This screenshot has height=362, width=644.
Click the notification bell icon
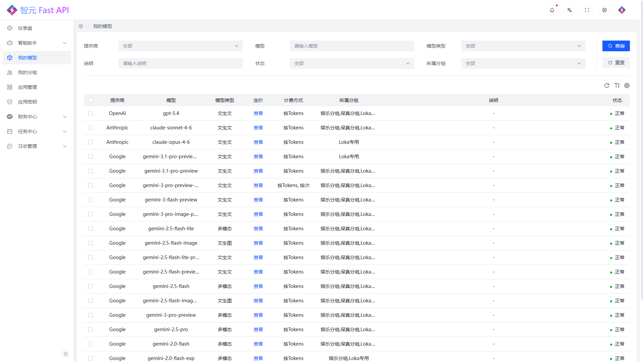[552, 10]
